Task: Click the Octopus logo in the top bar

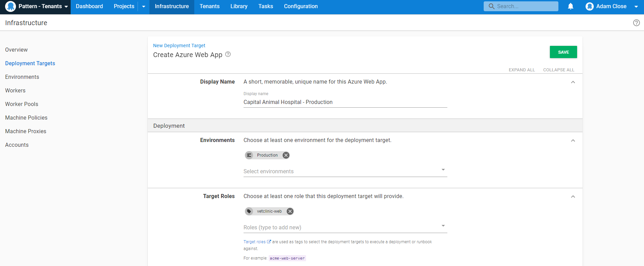Action: click(11, 6)
